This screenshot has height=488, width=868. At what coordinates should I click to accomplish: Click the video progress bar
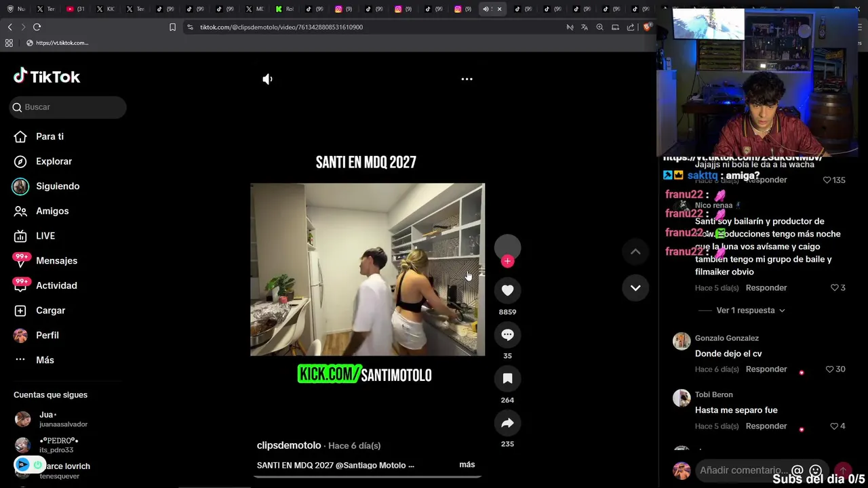coord(368,476)
